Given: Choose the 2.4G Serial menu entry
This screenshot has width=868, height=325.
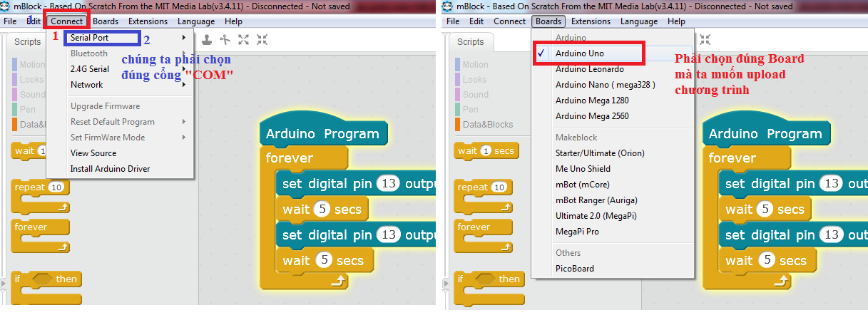Looking at the screenshot, I should click(x=120, y=69).
